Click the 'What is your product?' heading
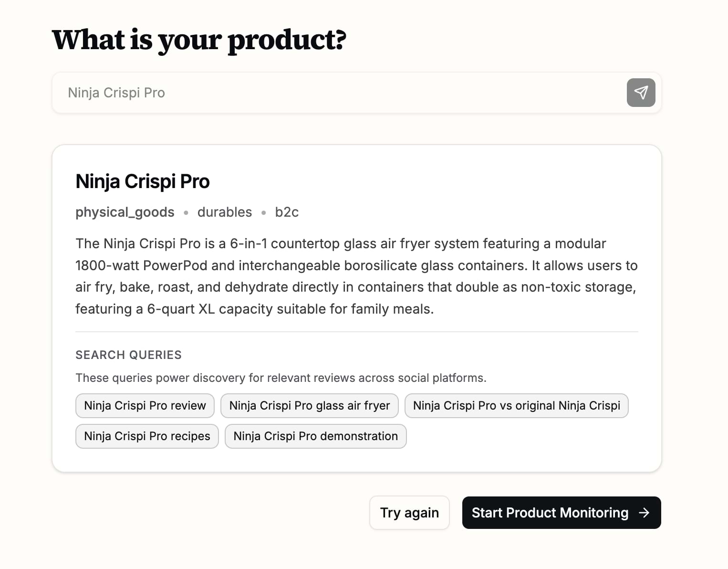The image size is (728, 569). point(199,40)
